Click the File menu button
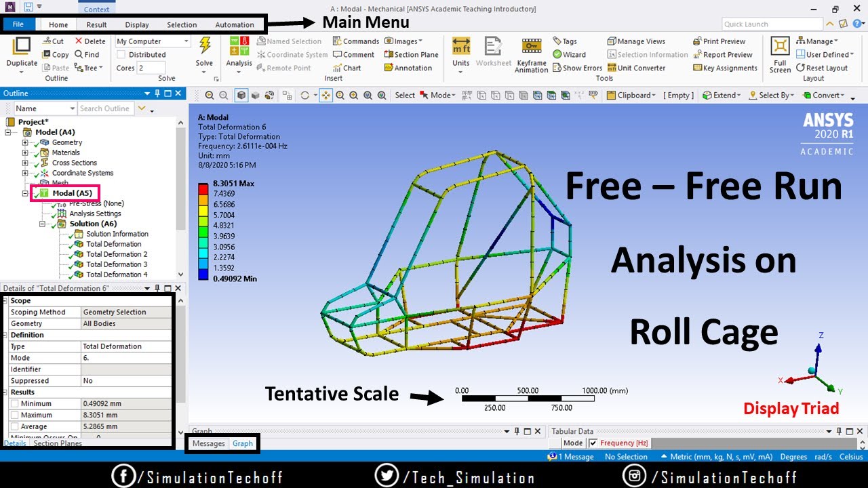Screen dimensions: 868x488 pos(18,25)
